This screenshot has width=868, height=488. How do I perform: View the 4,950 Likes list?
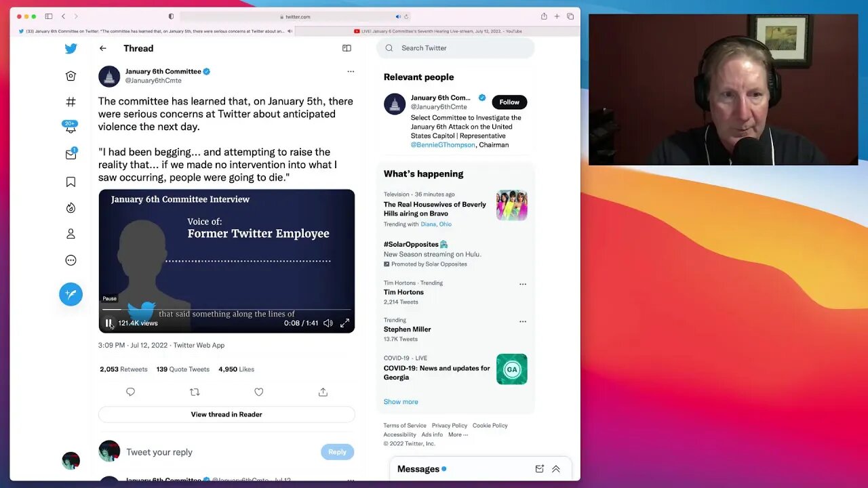[x=236, y=369]
